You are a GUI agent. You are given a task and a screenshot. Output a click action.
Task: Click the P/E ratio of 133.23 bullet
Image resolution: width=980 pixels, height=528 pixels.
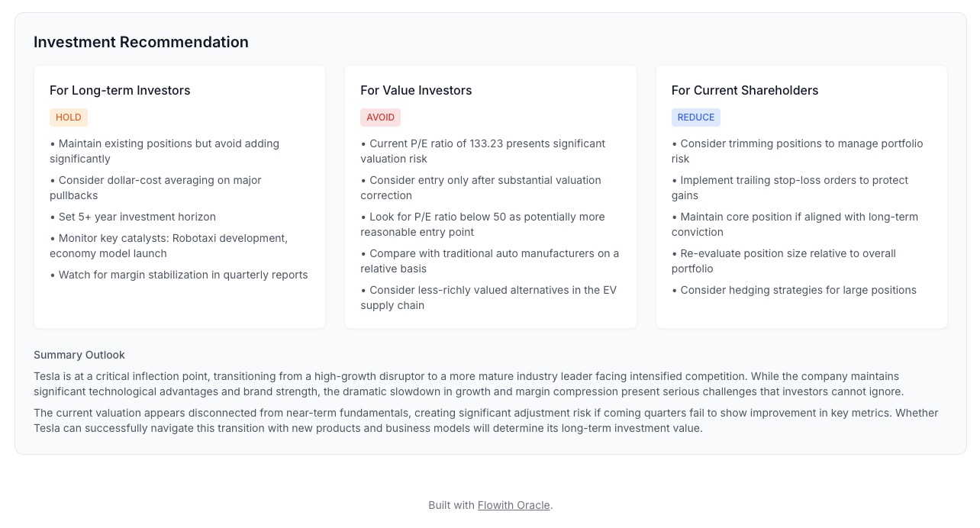point(482,151)
